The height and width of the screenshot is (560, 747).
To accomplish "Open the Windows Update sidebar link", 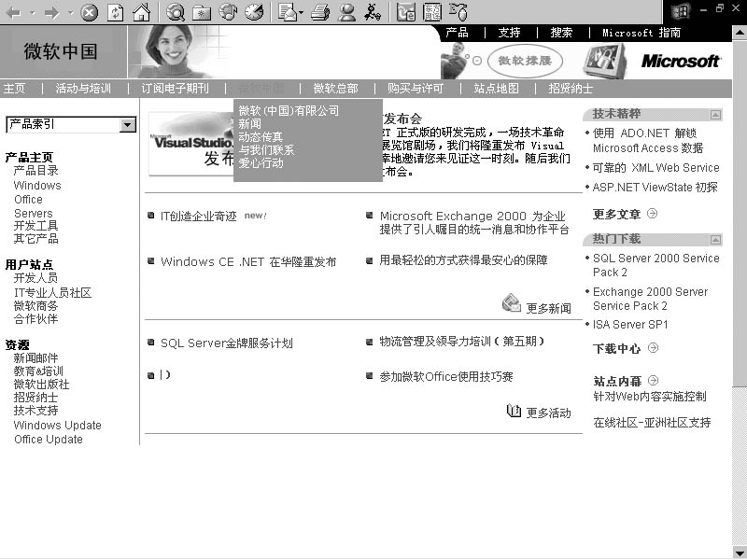I will (58, 426).
